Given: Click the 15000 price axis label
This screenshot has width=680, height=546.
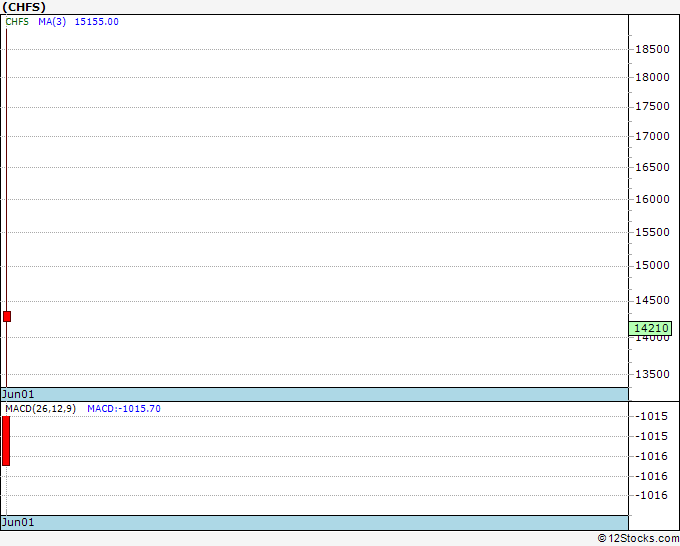Looking at the screenshot, I should pos(652,265).
